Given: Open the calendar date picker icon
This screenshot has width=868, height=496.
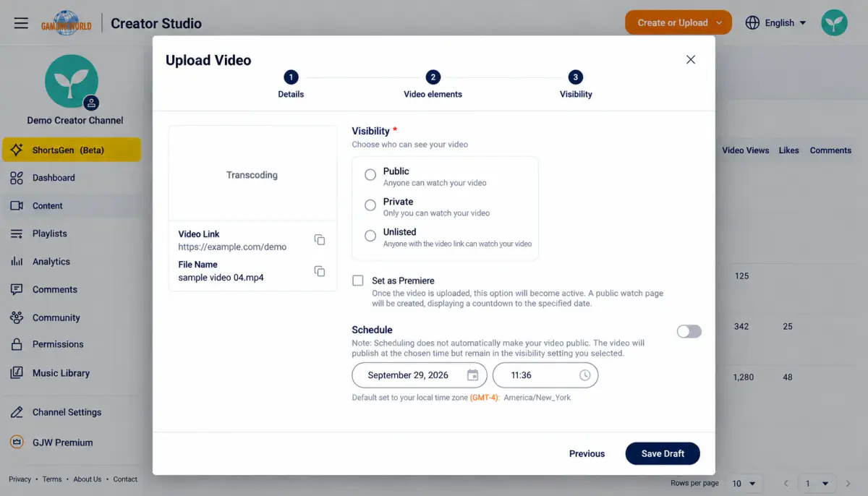Looking at the screenshot, I should tap(472, 375).
